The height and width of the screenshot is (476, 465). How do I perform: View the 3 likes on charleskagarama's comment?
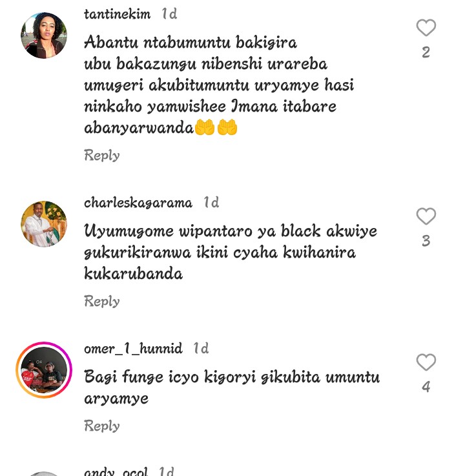(426, 241)
